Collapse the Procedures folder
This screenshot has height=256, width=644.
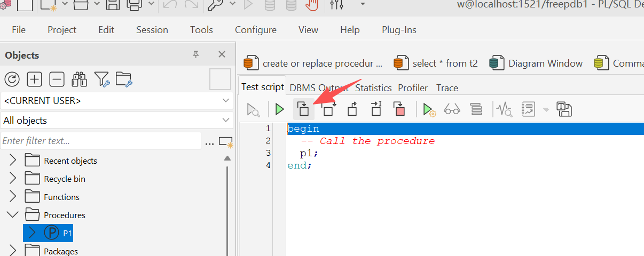(x=13, y=215)
